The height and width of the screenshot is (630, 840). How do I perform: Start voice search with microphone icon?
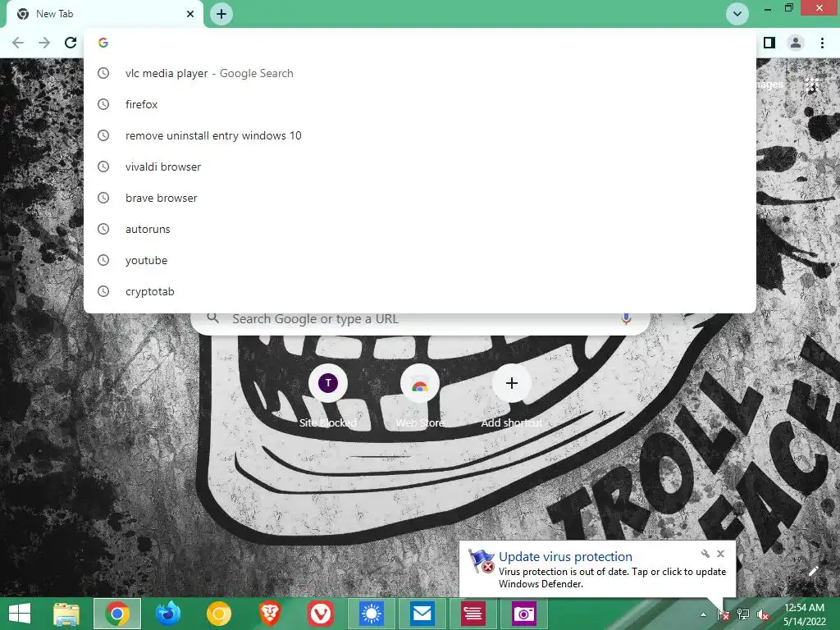[626, 319]
